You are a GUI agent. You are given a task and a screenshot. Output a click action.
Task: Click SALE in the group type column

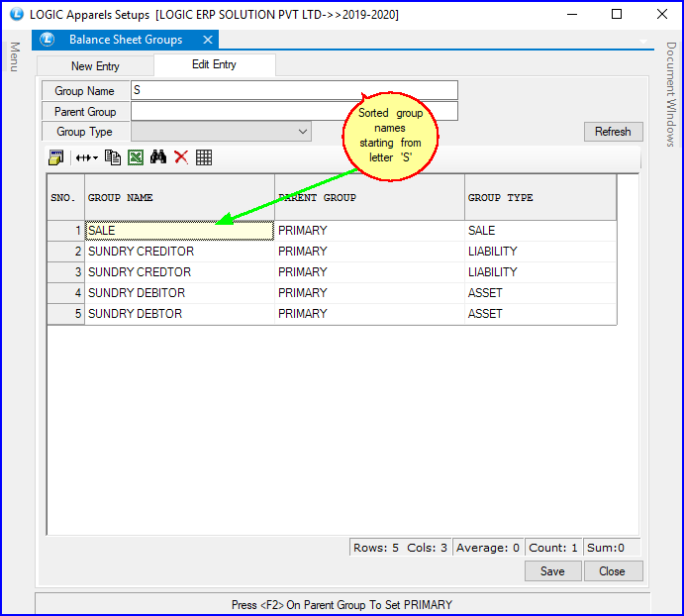coord(540,231)
